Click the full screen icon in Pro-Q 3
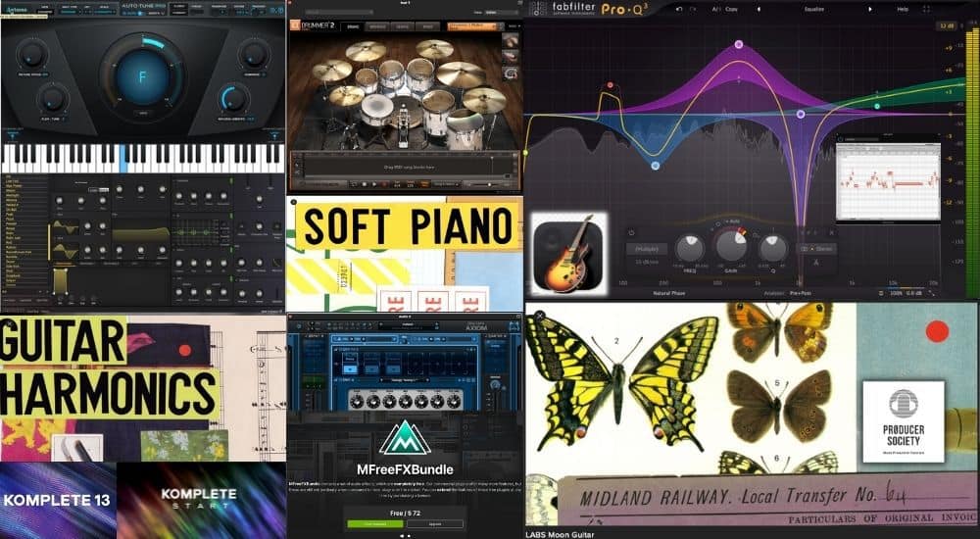The height and width of the screenshot is (539, 980). pos(926,10)
